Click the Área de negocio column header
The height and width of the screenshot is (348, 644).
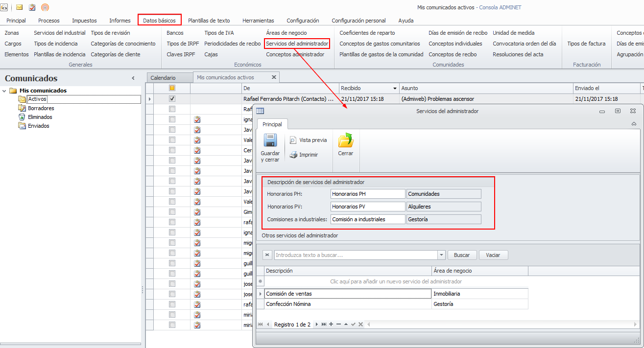[480, 271]
